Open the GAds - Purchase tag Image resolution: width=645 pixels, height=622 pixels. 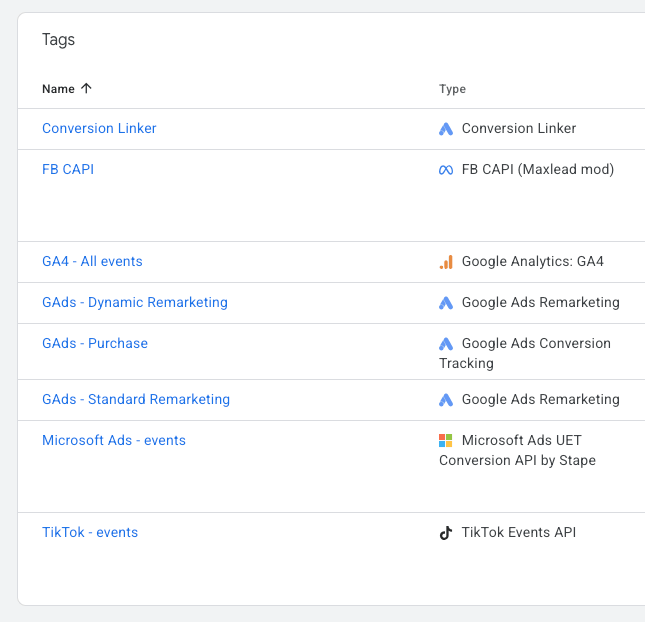coord(95,343)
